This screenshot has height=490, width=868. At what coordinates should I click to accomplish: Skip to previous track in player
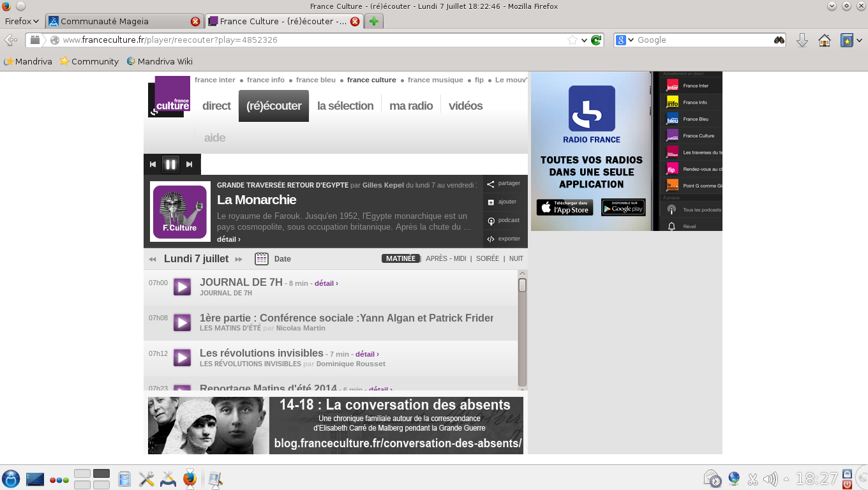153,164
